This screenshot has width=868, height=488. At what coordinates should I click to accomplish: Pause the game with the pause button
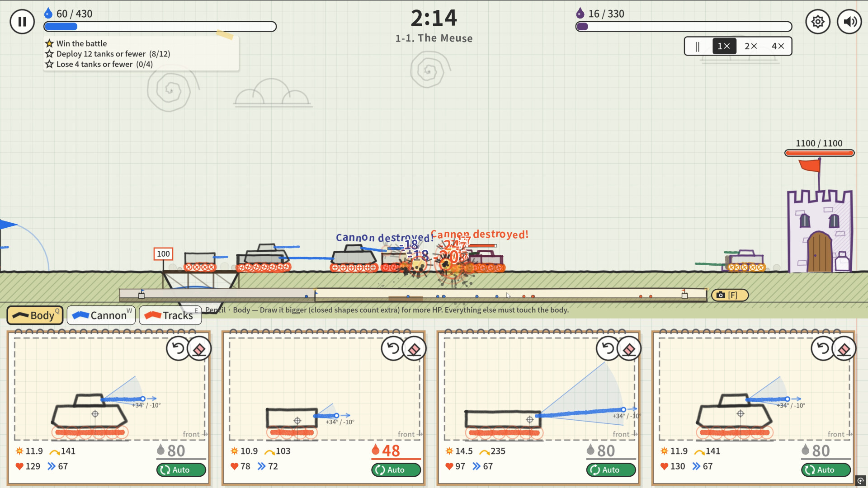coord(22,21)
